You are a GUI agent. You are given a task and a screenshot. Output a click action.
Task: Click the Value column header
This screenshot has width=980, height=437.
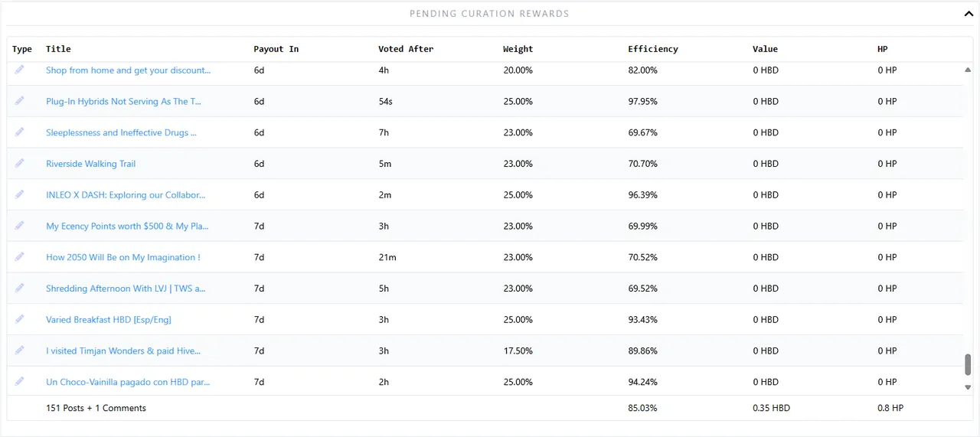pyautogui.click(x=765, y=49)
